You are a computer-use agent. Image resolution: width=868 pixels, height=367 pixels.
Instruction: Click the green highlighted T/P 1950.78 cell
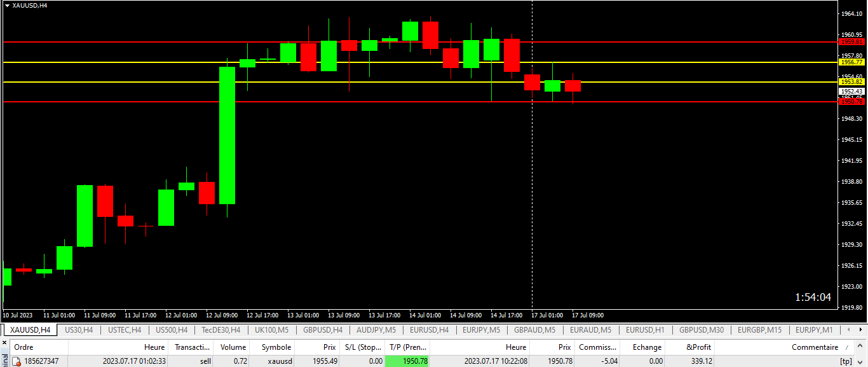[x=407, y=361]
